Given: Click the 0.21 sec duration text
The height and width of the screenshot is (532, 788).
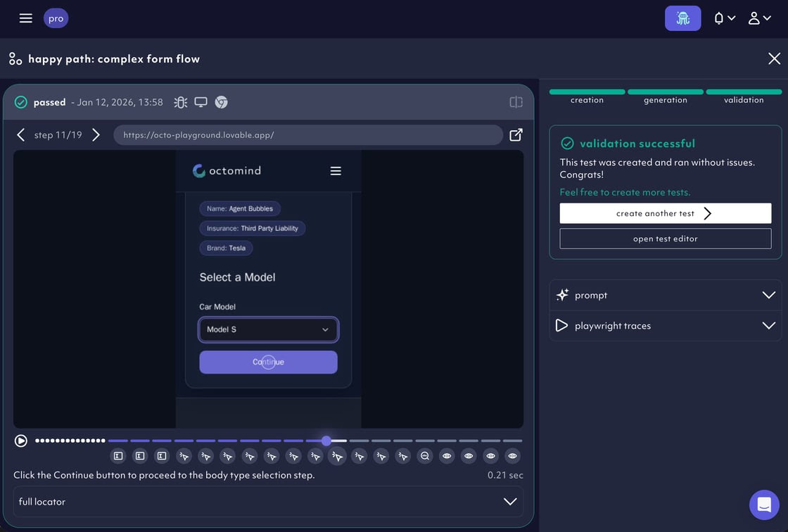Looking at the screenshot, I should pyautogui.click(x=505, y=475).
